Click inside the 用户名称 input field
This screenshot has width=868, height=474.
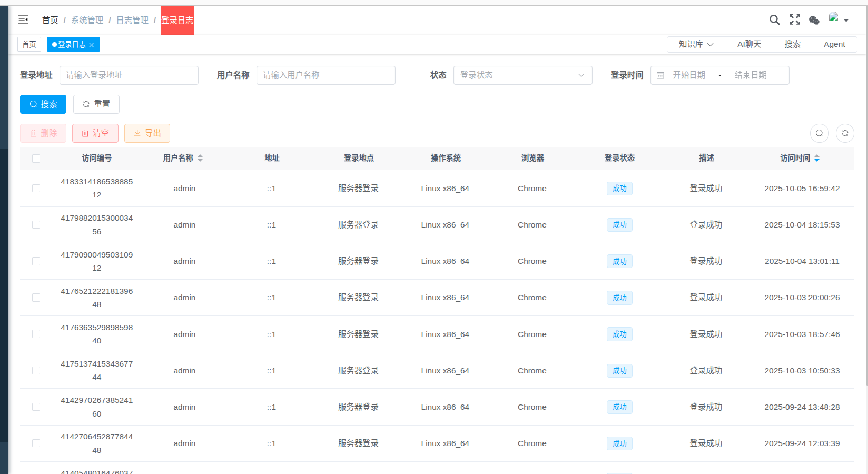click(x=325, y=75)
